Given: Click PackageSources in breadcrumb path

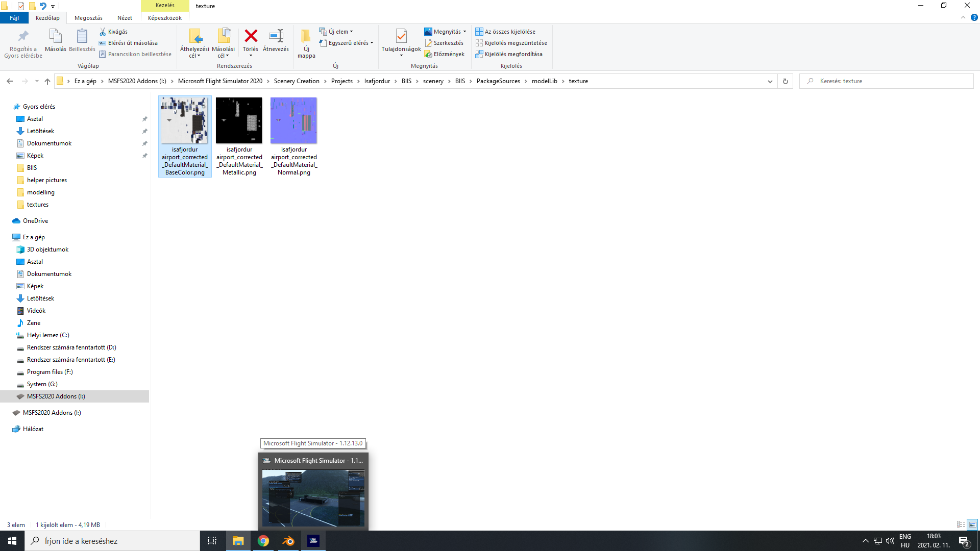Looking at the screenshot, I should (x=498, y=81).
